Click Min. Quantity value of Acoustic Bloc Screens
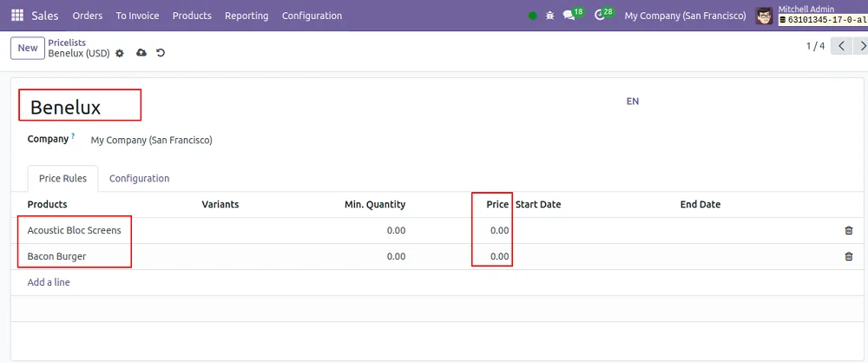The width and height of the screenshot is (868, 363). (x=397, y=230)
